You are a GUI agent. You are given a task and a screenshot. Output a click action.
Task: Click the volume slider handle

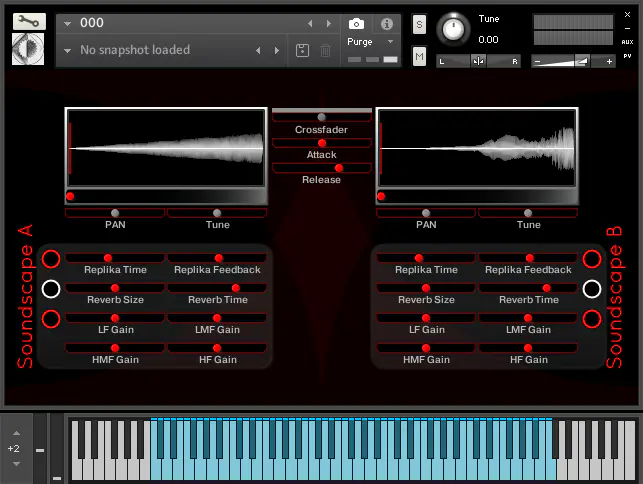tap(582, 62)
